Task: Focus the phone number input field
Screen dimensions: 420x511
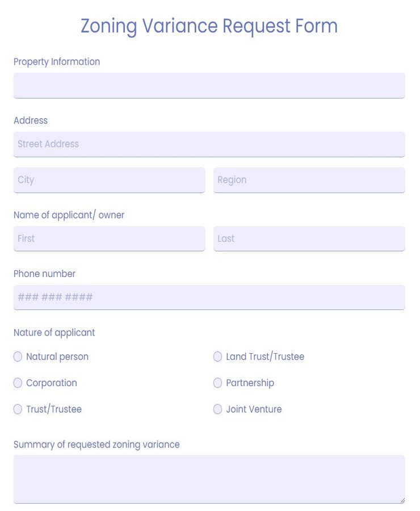Action: point(209,297)
